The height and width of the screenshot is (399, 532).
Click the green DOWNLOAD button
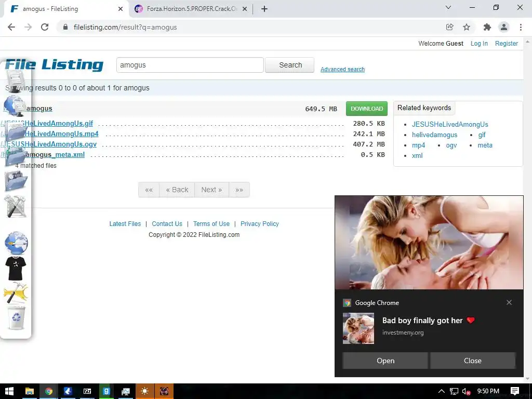[366, 109]
